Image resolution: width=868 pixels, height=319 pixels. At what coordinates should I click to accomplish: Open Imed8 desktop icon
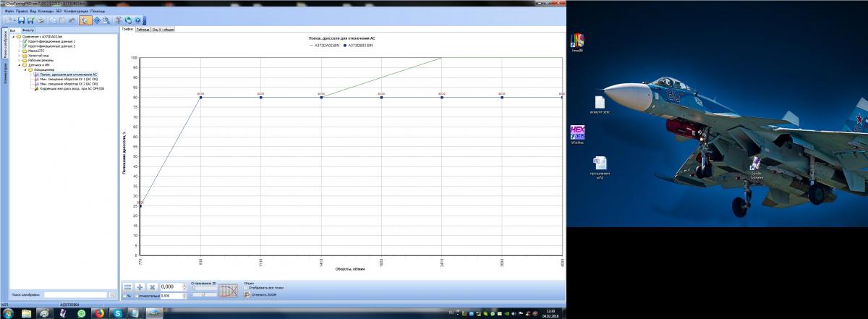coord(577,42)
